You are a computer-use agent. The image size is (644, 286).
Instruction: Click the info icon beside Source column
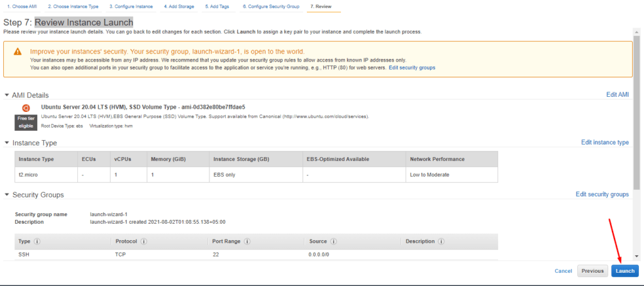point(334,241)
